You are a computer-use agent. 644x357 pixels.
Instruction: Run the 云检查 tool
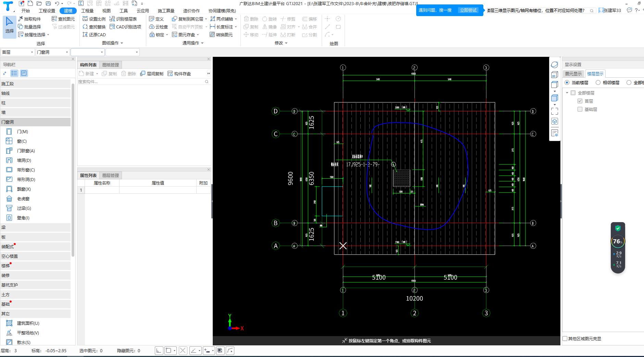159,27
